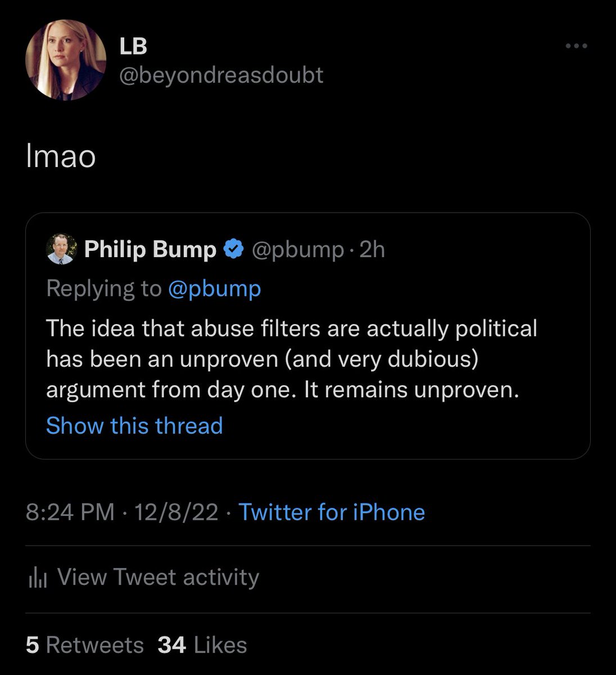Click the Philip Bump name in quote

(150, 249)
